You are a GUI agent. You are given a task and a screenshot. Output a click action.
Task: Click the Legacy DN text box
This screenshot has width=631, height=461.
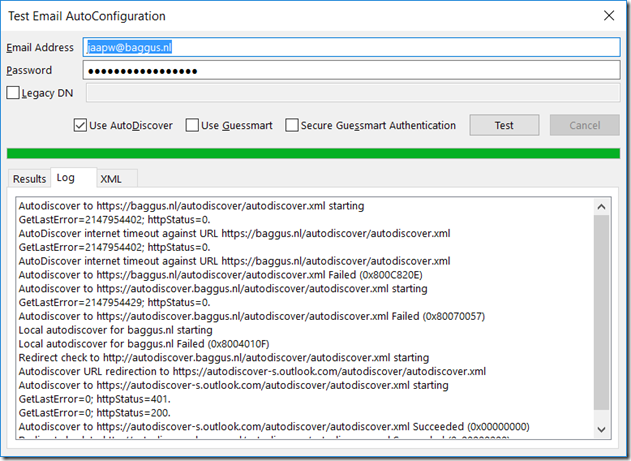(350, 93)
